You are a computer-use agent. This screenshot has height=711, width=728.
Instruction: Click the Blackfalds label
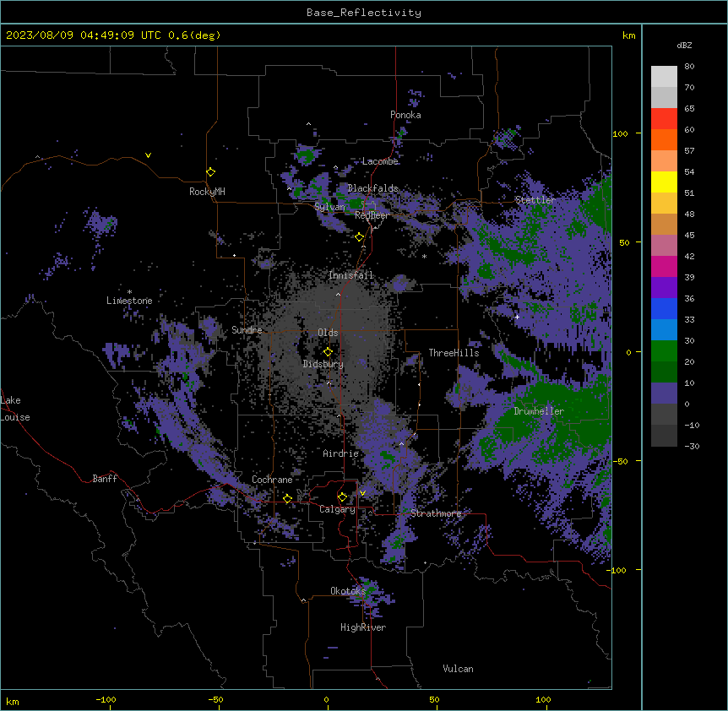coord(372,188)
